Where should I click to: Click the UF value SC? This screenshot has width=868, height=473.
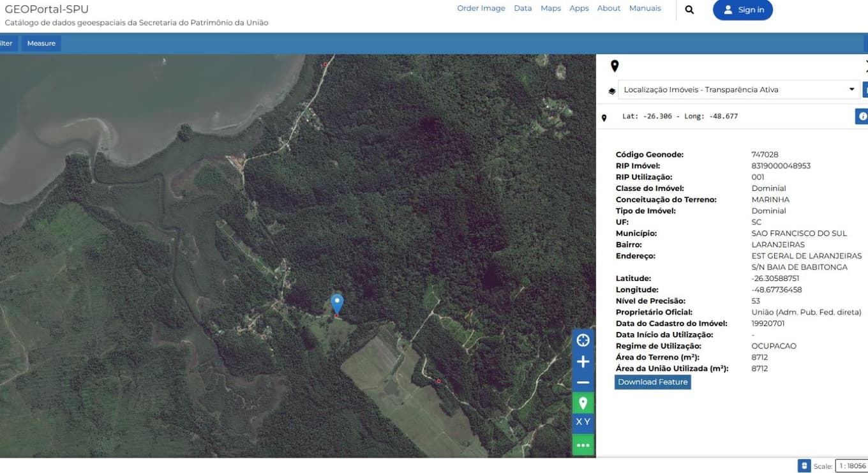point(757,222)
